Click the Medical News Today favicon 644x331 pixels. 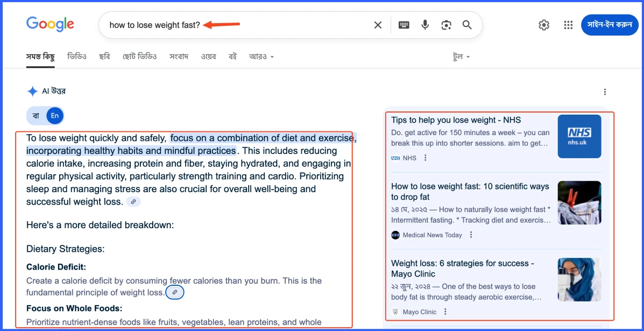point(395,235)
